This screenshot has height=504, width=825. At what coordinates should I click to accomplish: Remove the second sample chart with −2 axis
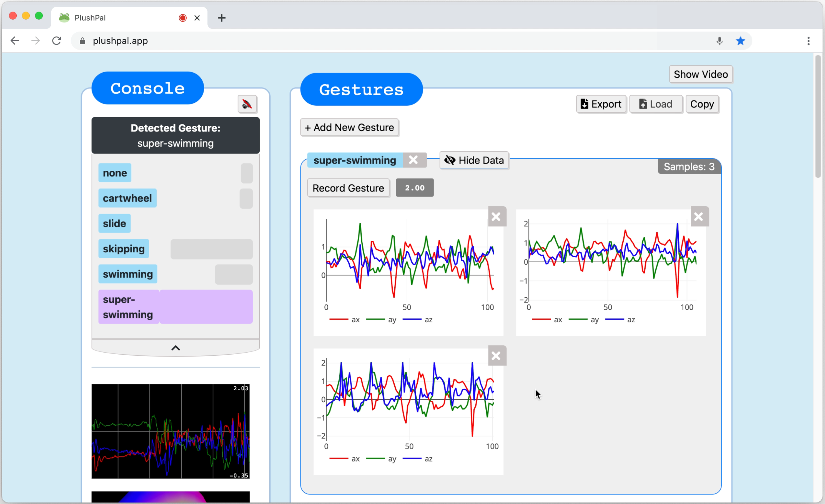699,216
